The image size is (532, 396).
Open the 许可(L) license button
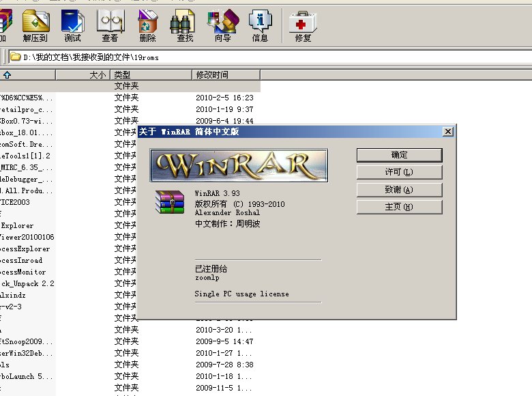point(399,172)
